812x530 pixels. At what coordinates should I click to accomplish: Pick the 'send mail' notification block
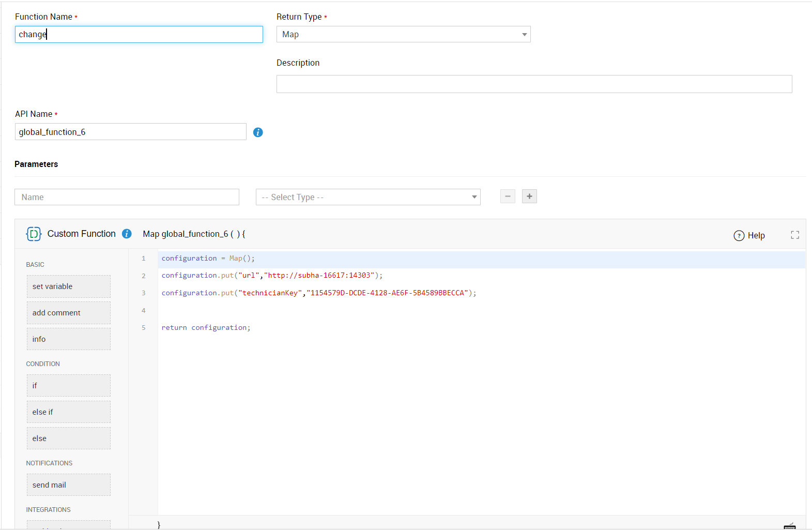[x=69, y=485]
